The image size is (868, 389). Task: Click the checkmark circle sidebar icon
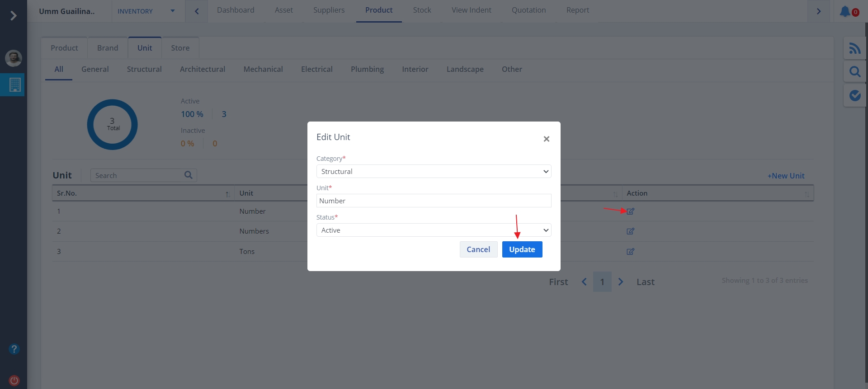click(x=854, y=95)
